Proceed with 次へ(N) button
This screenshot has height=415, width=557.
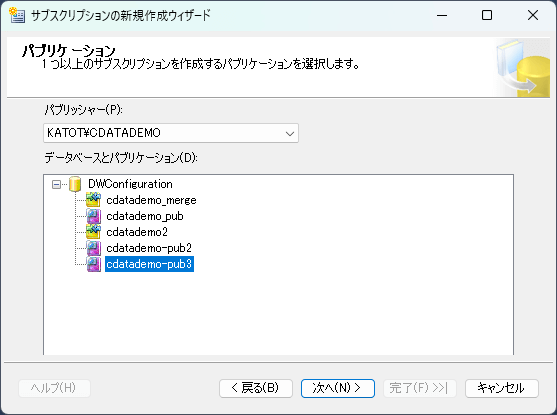(x=337, y=388)
